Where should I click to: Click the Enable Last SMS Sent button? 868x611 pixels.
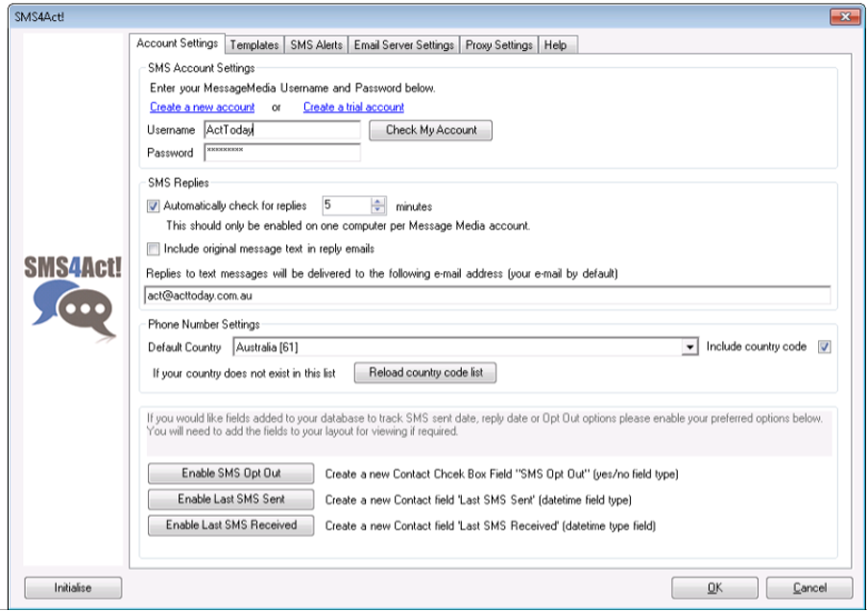[x=230, y=500]
